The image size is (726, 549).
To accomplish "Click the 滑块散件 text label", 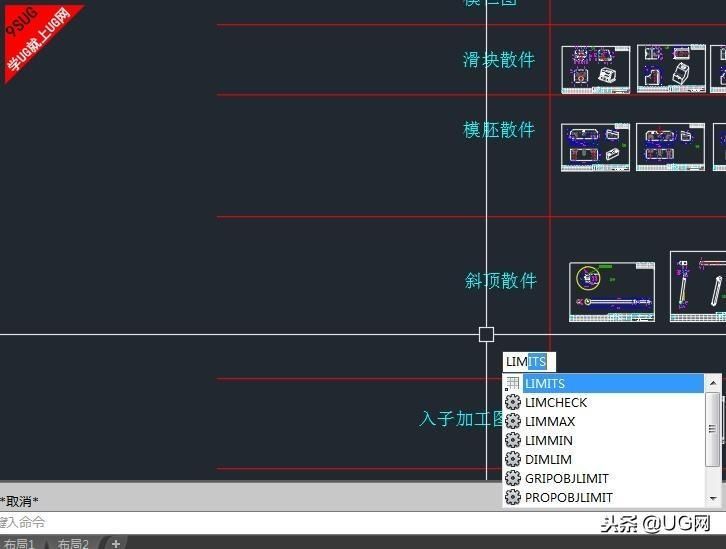I will 499,60.
